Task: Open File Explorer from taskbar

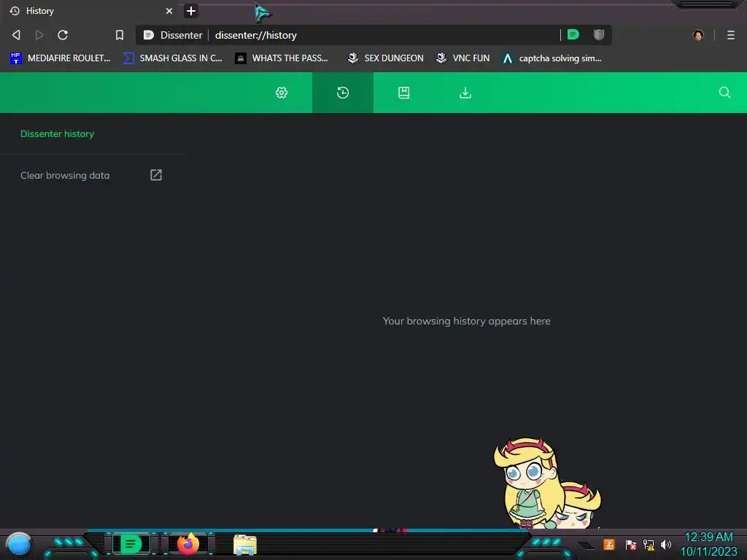Action: coord(245,545)
